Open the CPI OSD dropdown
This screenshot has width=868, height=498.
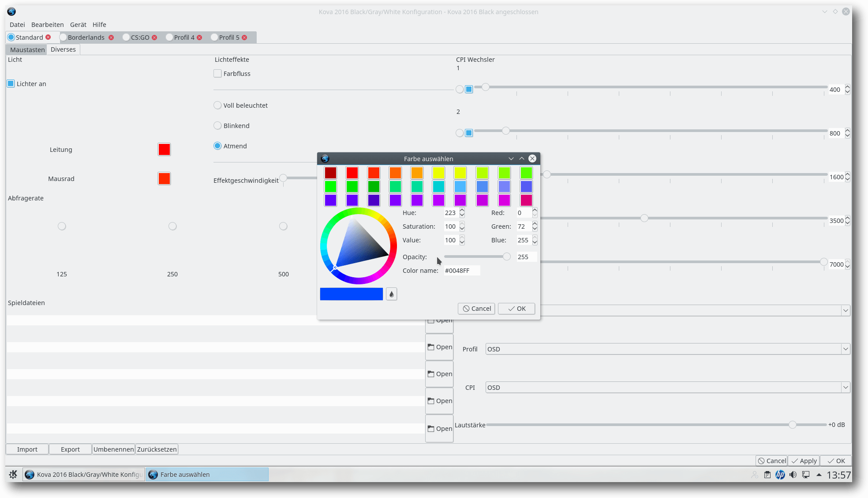[668, 387]
